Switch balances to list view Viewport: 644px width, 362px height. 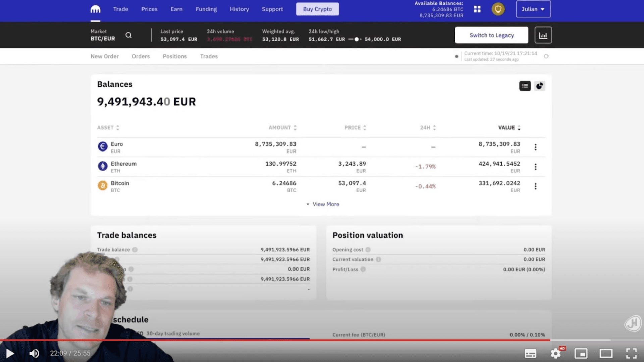point(525,86)
